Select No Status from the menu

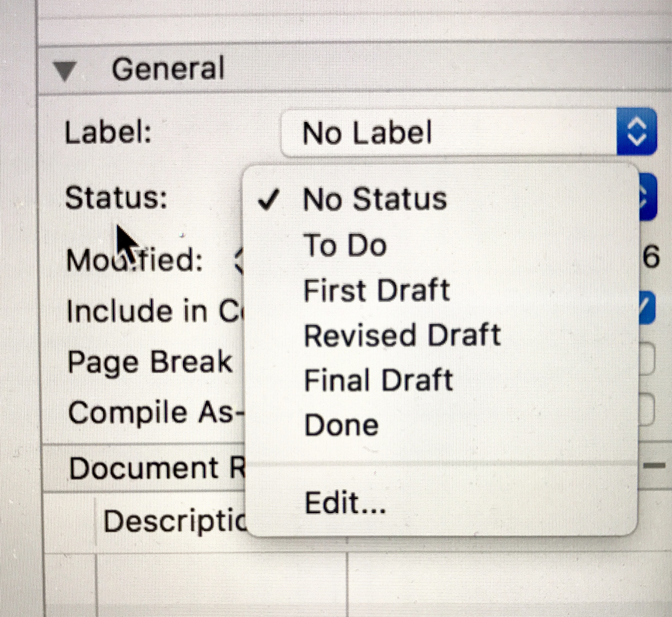tap(374, 199)
